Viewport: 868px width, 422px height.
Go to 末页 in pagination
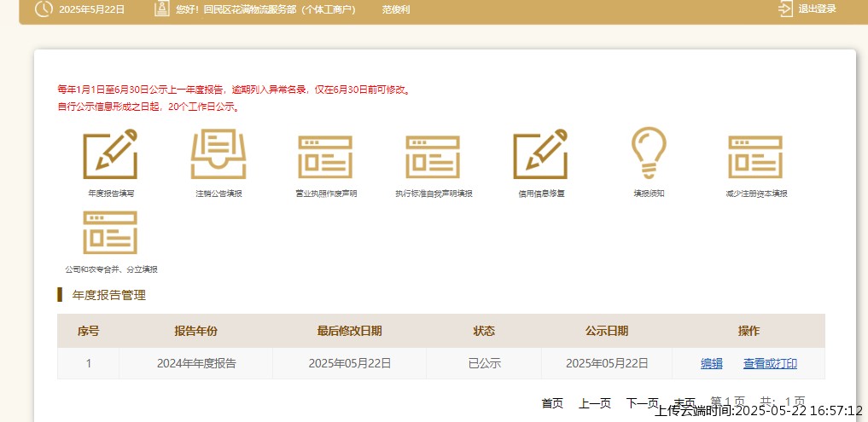tap(684, 403)
